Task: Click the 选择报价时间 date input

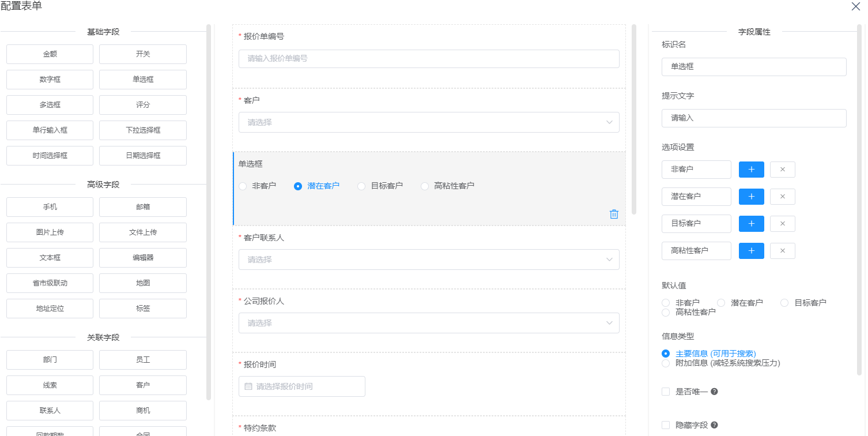Action: click(302, 386)
